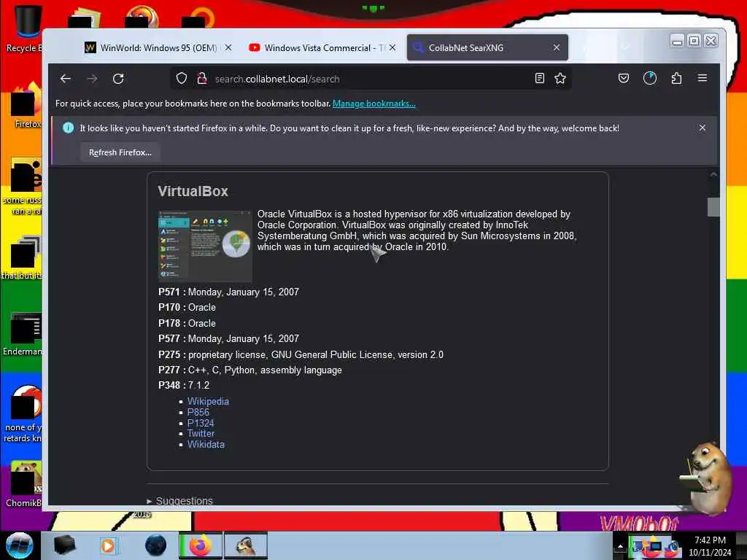Click the VirtualBox screenshot thumbnail
747x560 pixels.
pos(205,246)
